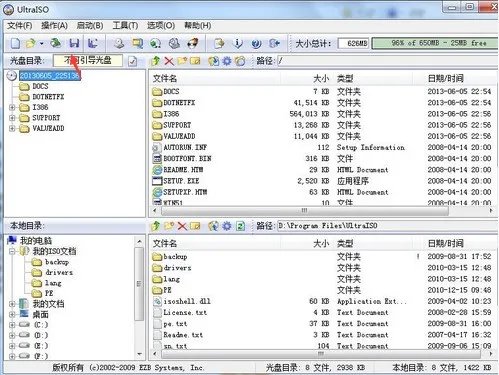The height and width of the screenshot is (375, 499).
Task: Expand the (C:) drive node
Action: tap(12, 325)
